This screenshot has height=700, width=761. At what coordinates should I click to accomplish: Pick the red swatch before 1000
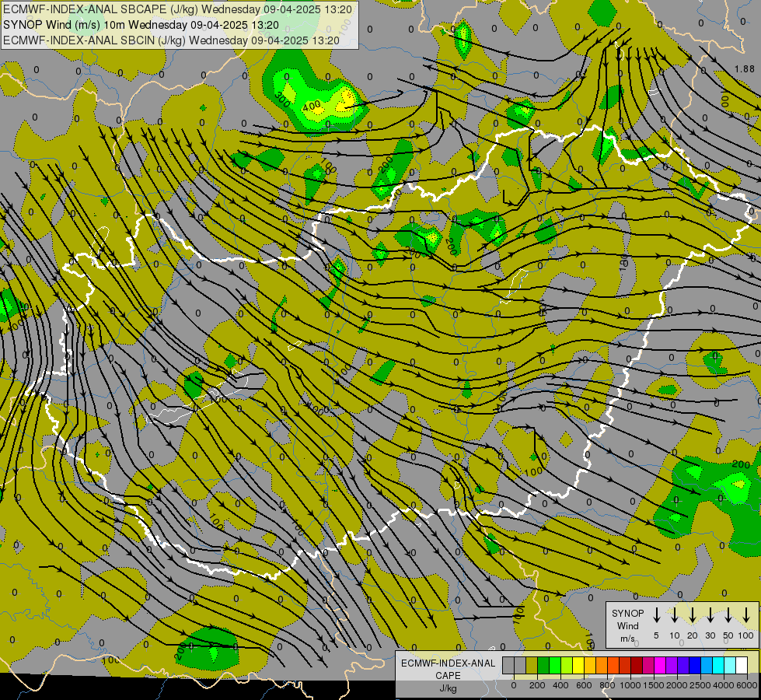[626, 665]
